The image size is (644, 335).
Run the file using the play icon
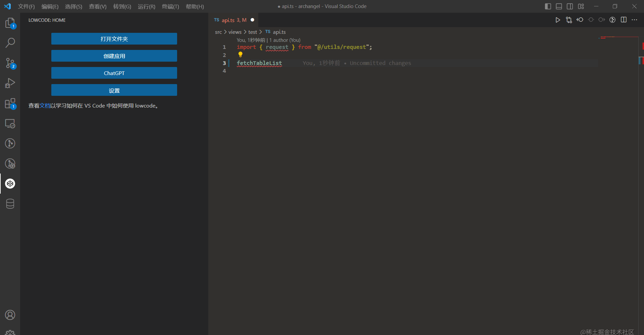(x=558, y=20)
